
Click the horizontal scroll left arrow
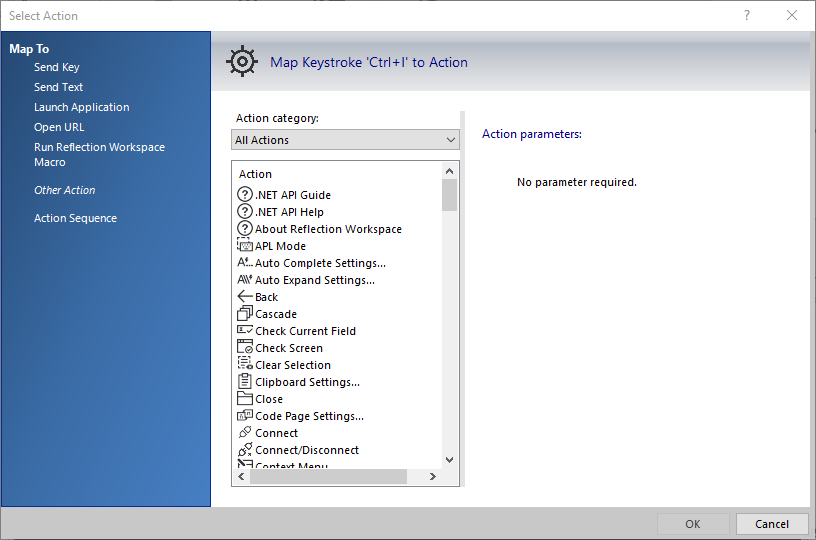(x=241, y=477)
